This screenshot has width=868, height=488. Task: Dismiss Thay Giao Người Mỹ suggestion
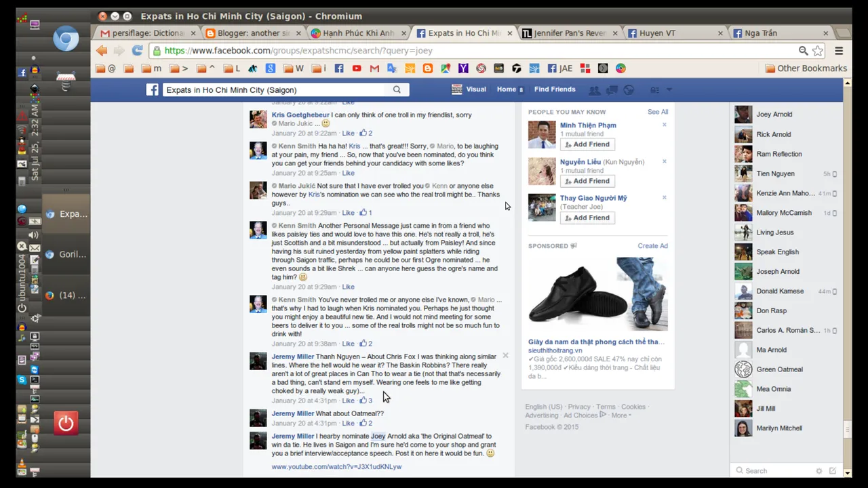coord(665,198)
